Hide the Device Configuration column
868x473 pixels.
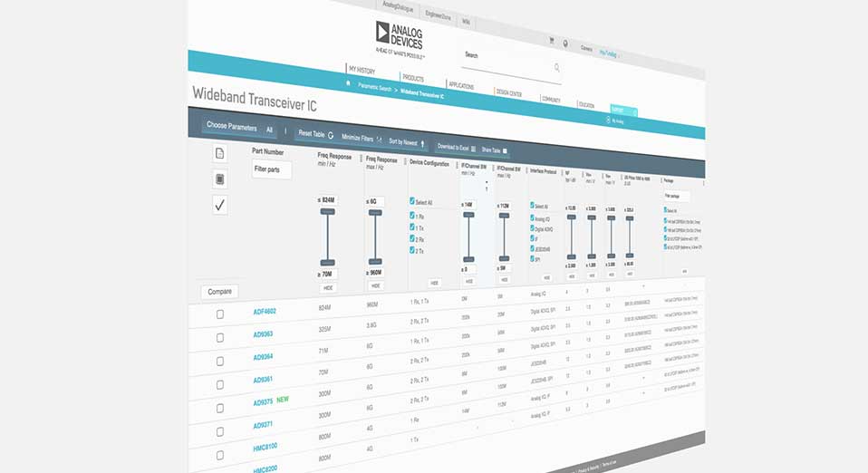[435, 283]
